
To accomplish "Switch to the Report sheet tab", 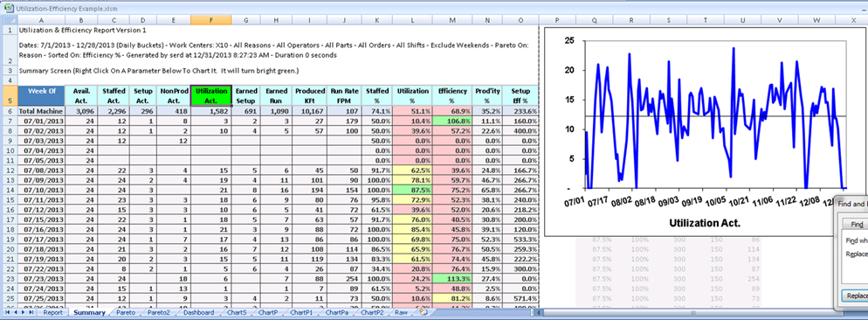I will (x=52, y=313).
